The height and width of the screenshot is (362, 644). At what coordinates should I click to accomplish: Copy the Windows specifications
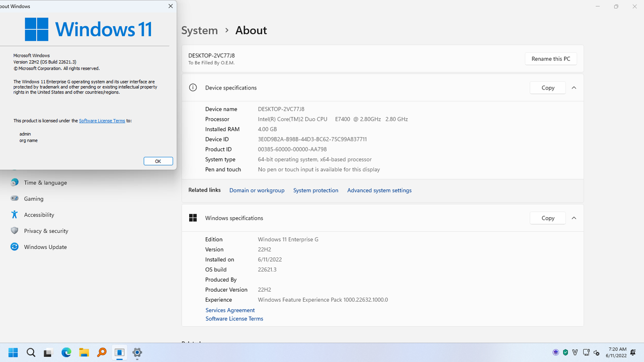tap(548, 218)
